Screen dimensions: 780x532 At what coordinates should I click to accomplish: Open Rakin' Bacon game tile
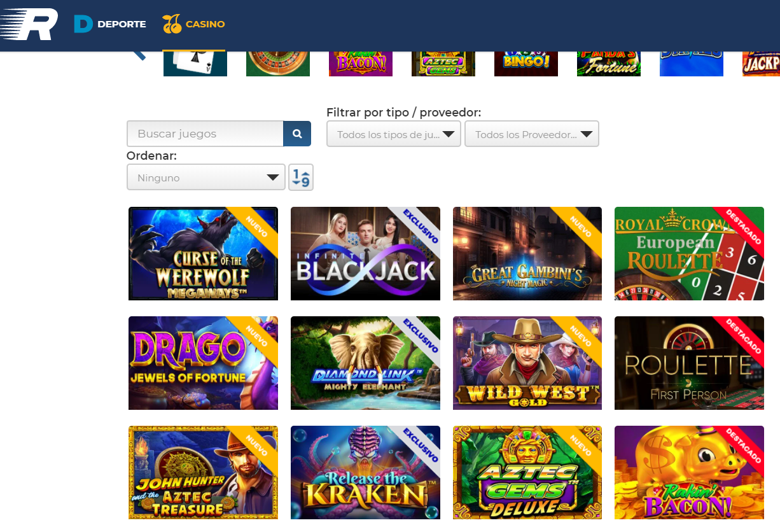(689, 472)
